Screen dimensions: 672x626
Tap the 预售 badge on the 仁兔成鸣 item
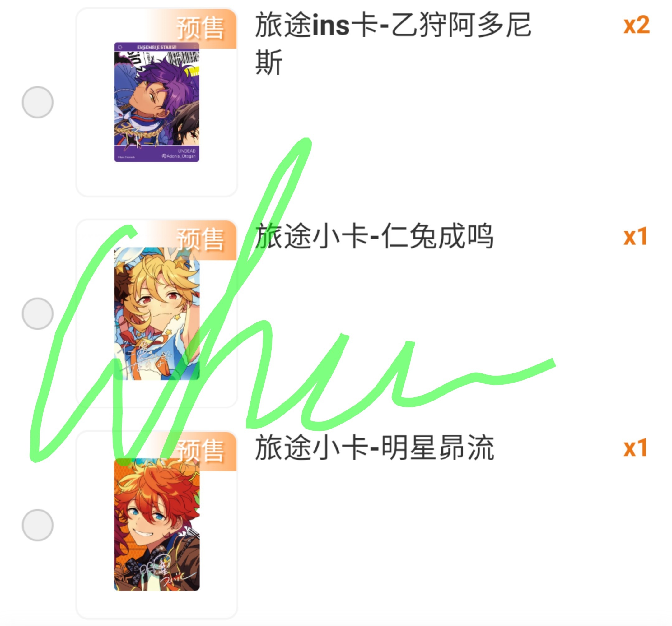tap(200, 239)
